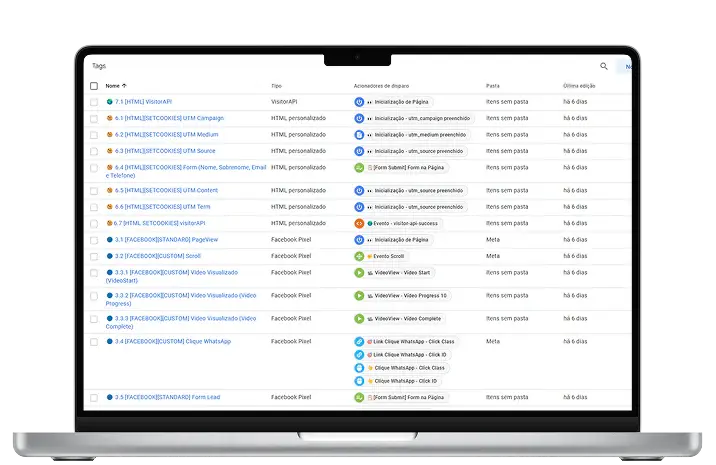Check the 6.5 UTM Content tag row

tap(94, 191)
